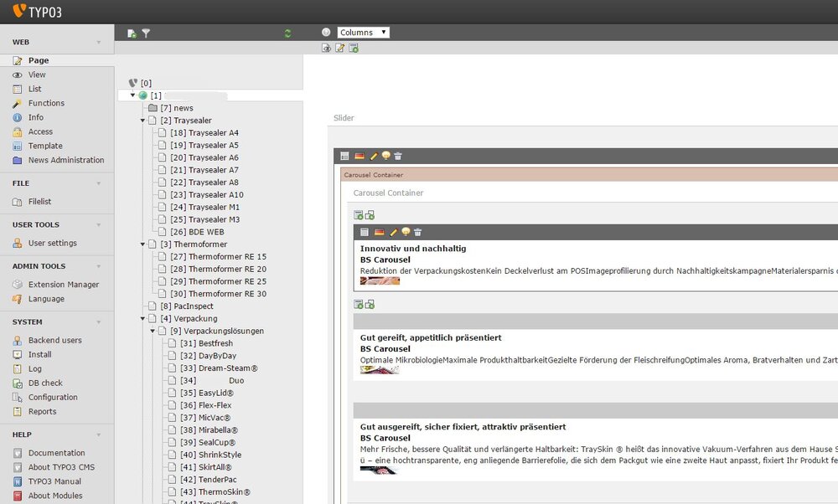Collapse the ADMIN TOOLS module group
This screenshot has width=838, height=504.
click(99, 266)
